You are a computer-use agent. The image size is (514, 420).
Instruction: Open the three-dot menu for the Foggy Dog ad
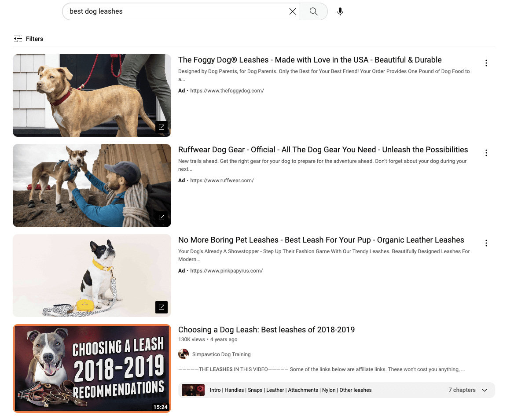click(x=486, y=63)
